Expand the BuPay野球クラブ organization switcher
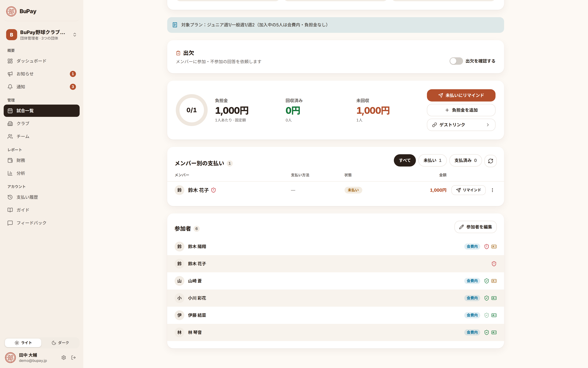This screenshot has height=368, width=588. pos(41,34)
